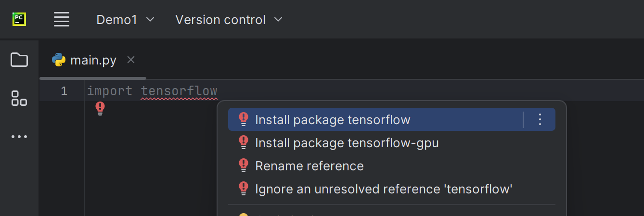
Task: Expand the Demo1 project dropdown
Action: (125, 20)
